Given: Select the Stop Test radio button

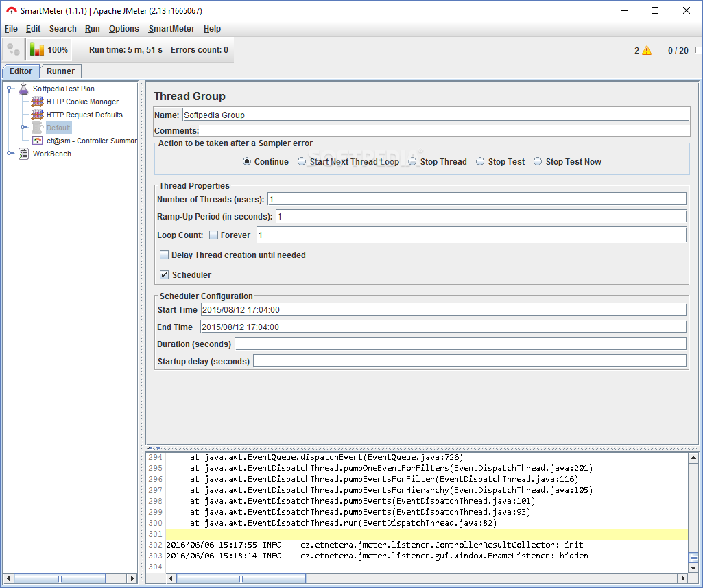Looking at the screenshot, I should coord(480,161).
